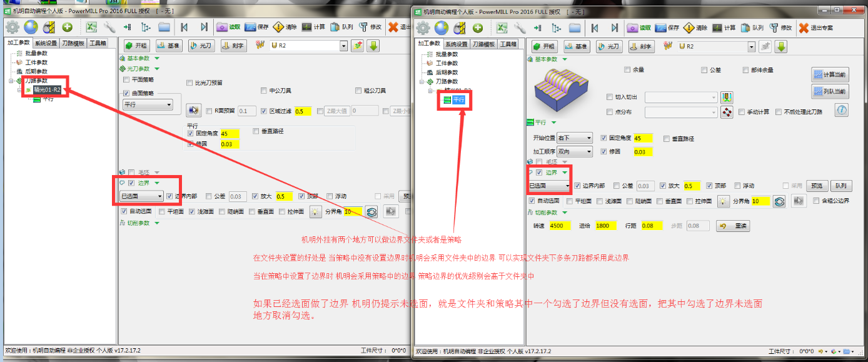868x362 pixels.
Task: Enable 手动计算 checkbox in right window
Action: point(741,112)
